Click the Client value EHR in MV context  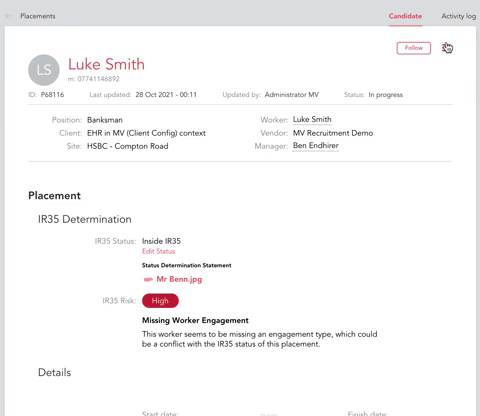coord(146,133)
